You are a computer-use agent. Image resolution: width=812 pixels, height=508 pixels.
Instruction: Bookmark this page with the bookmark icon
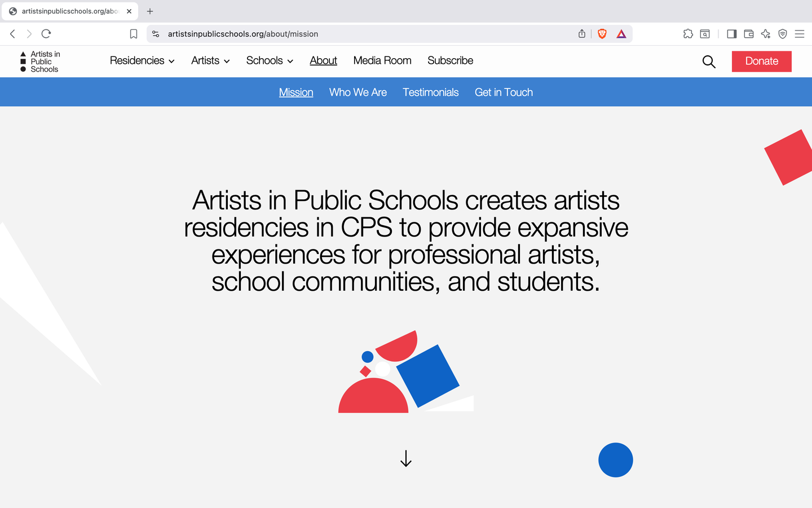coord(134,34)
